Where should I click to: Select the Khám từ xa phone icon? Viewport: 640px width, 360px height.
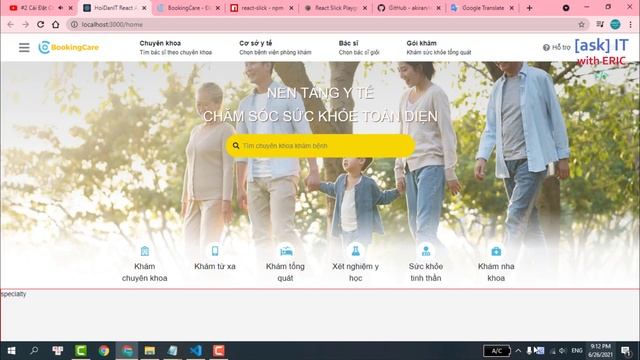pos(215,251)
